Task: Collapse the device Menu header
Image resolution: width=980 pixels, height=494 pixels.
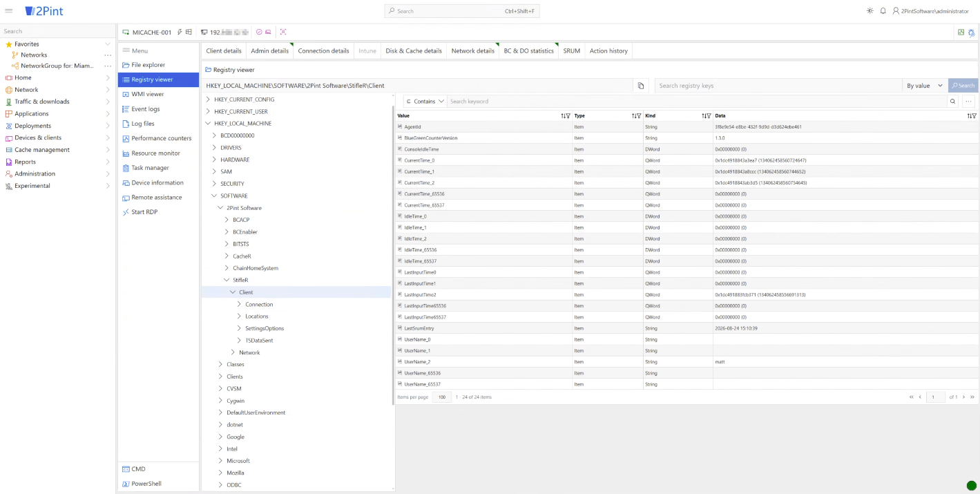Action: point(158,50)
